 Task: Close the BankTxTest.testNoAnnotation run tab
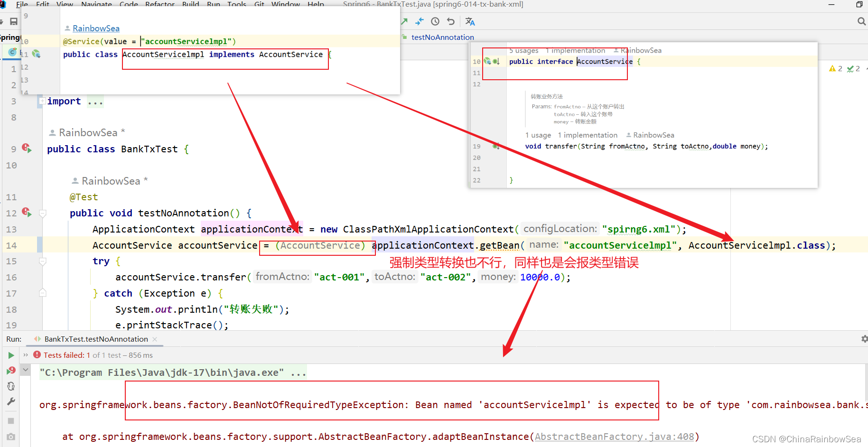tap(155, 339)
